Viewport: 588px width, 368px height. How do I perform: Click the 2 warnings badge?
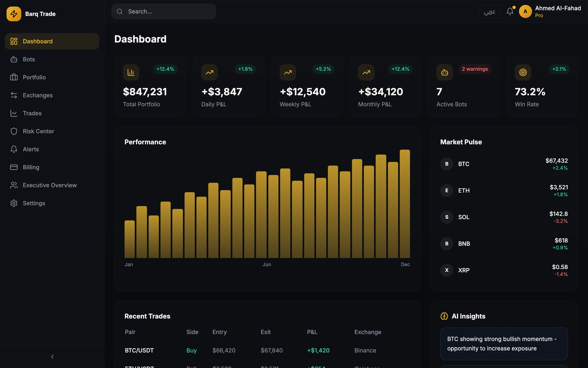coord(475,69)
